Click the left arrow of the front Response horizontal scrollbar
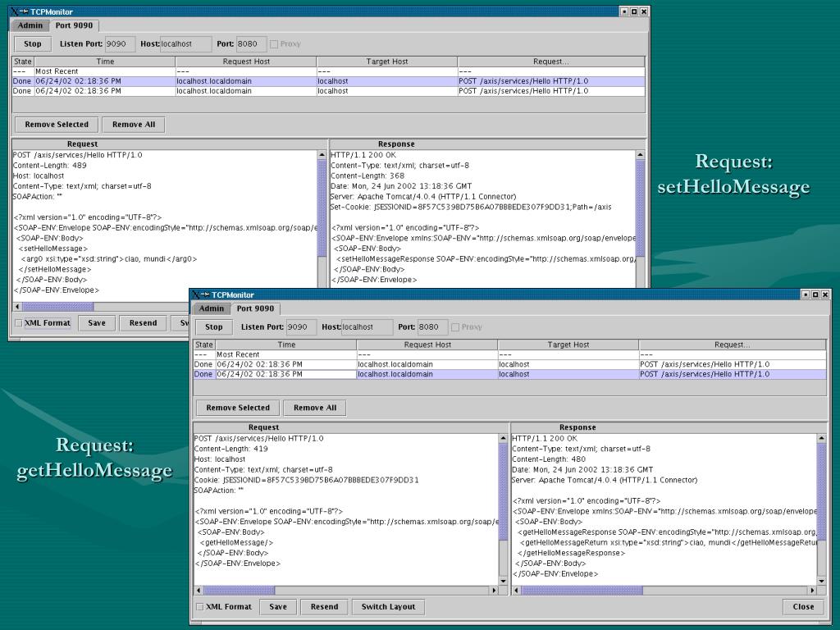Screen dimensions: 840x630 [517, 591]
